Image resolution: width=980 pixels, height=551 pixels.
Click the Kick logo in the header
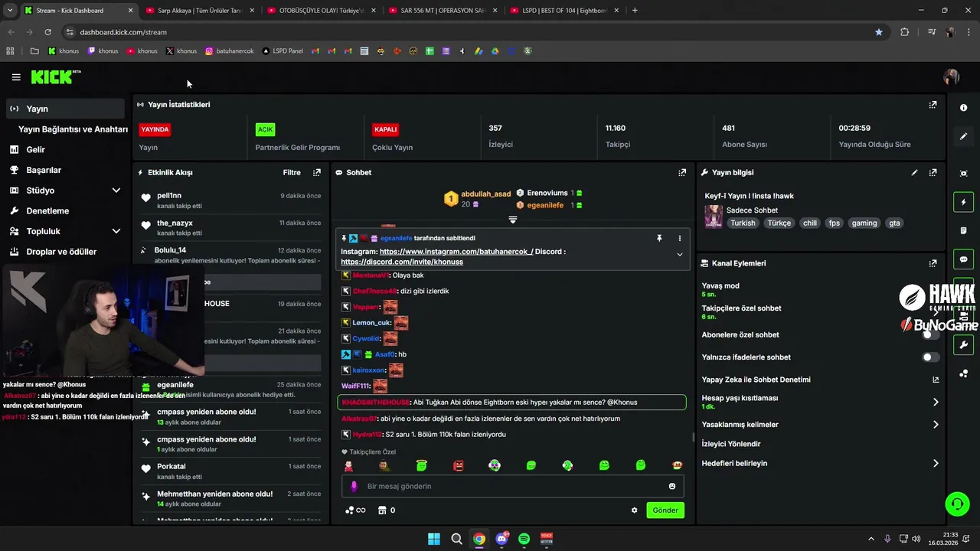56,77
